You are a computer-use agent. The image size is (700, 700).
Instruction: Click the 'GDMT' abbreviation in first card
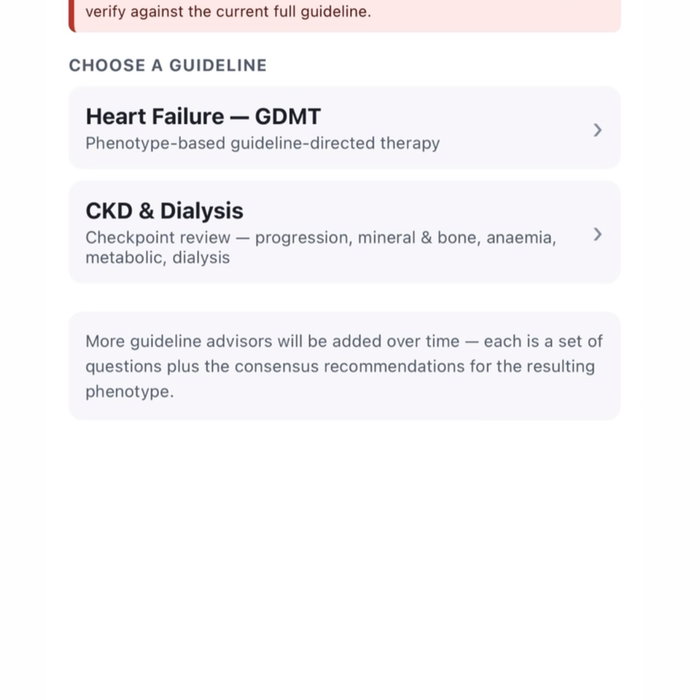click(x=288, y=117)
